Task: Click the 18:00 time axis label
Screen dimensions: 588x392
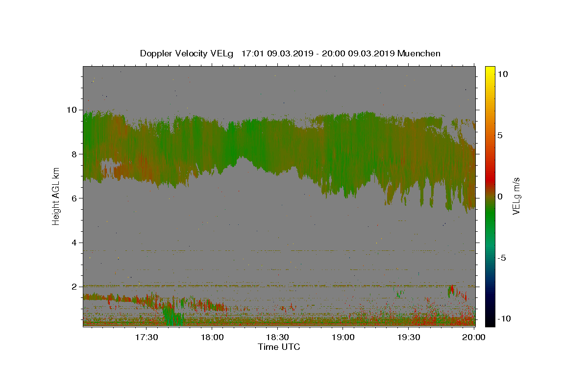Action: pyautogui.click(x=212, y=337)
